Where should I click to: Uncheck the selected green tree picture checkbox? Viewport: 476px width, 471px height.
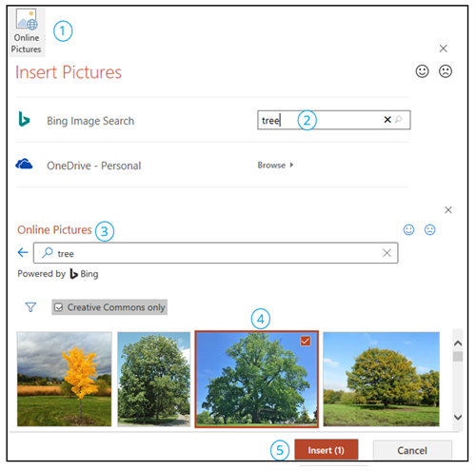coord(306,341)
